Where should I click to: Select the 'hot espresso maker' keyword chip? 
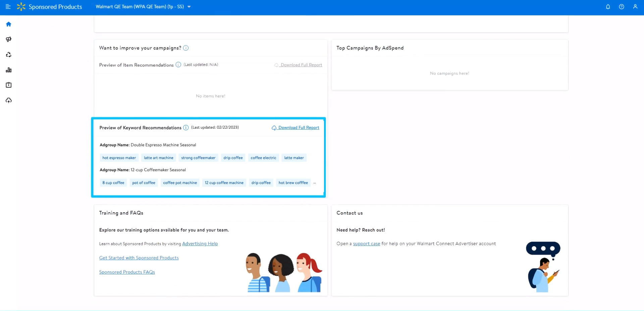[x=119, y=158]
